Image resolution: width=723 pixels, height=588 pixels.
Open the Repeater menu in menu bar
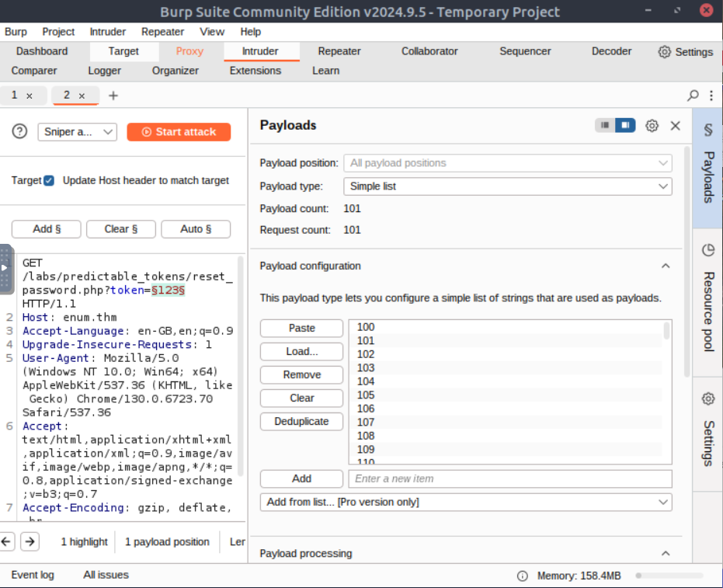click(x=162, y=32)
